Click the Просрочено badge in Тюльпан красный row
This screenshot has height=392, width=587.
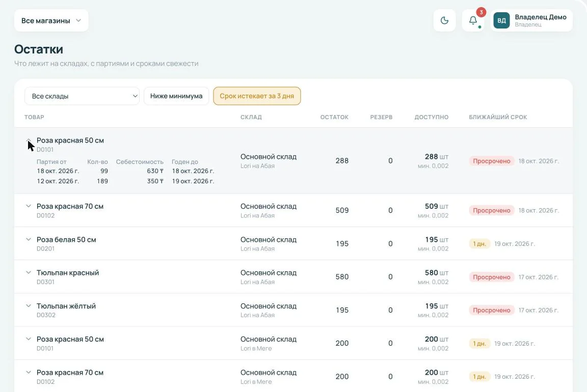click(492, 277)
